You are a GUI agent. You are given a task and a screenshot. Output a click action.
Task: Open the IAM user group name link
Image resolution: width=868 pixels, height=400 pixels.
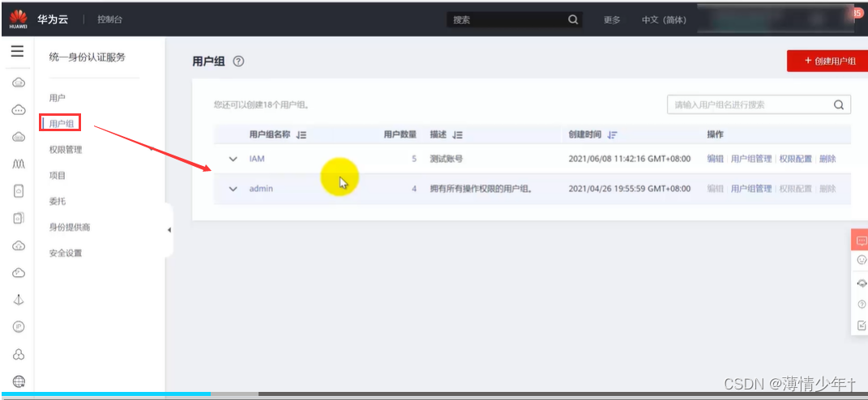(x=257, y=159)
